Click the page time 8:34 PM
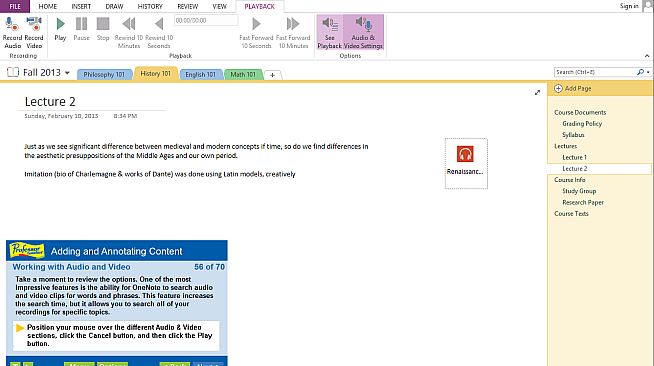This screenshot has height=366, width=654. [x=125, y=116]
